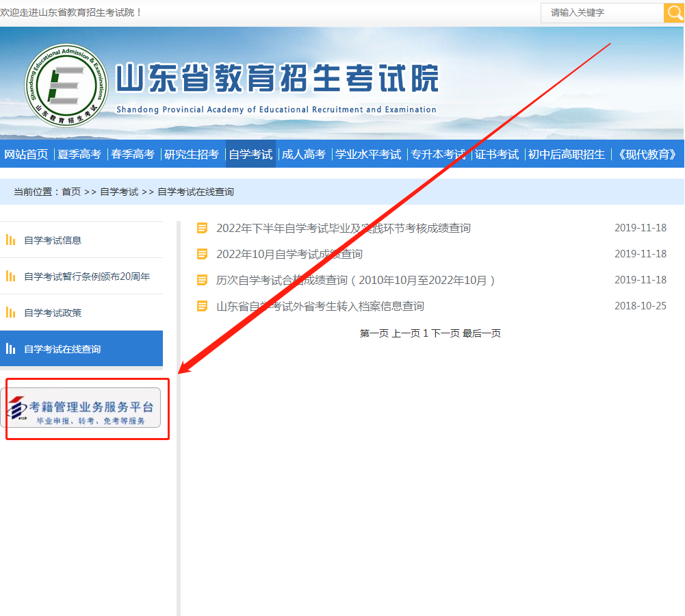Select 研究生招考 from the navigation bar

[192, 154]
